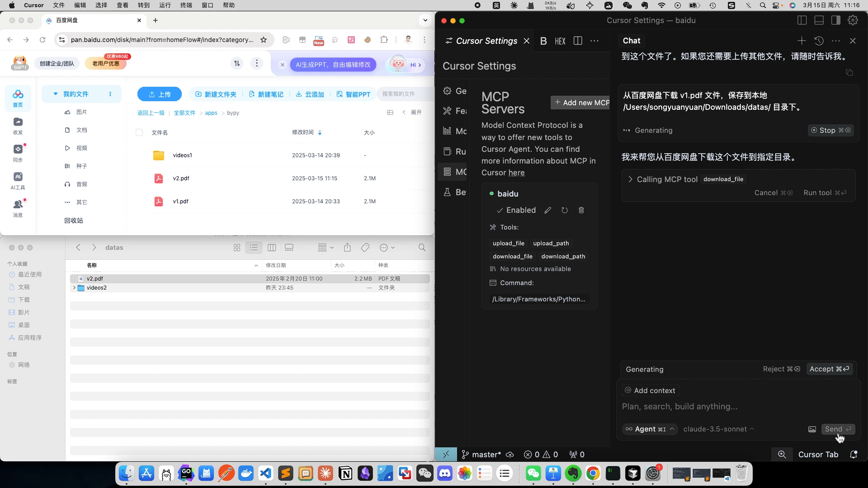
Task: Switch Finder to gallery view
Action: click(289, 248)
